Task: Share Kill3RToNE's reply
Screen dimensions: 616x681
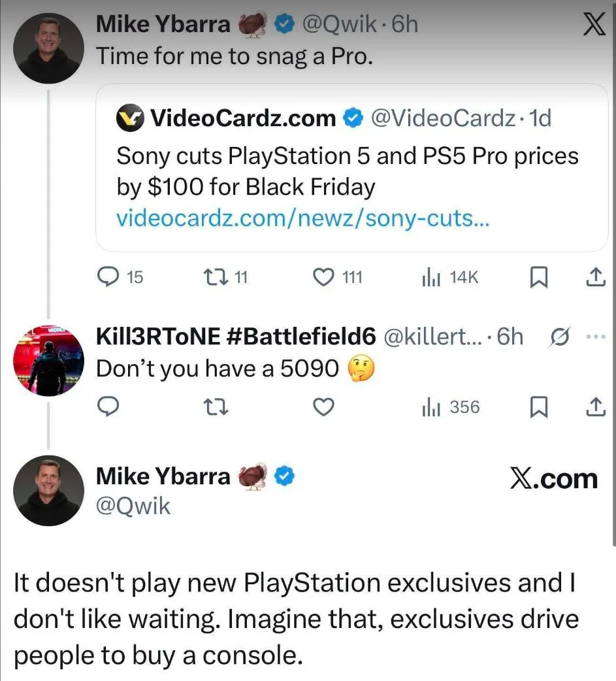Action: tap(595, 407)
